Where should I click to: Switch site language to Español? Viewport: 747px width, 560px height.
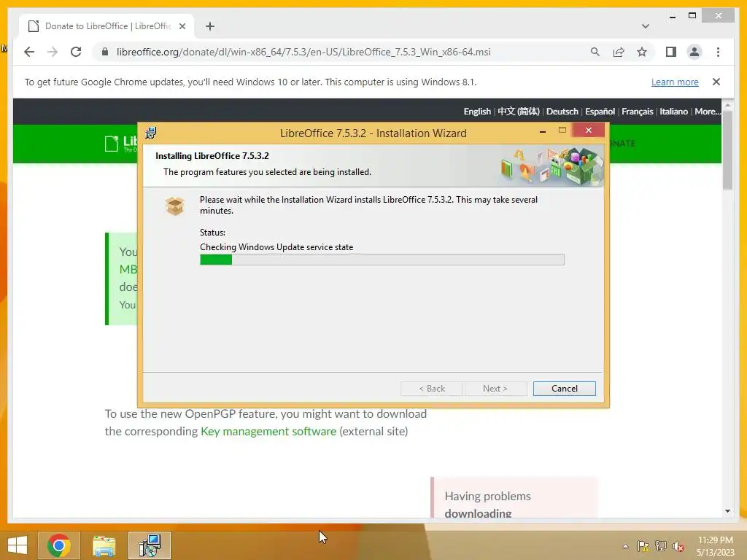click(x=600, y=112)
